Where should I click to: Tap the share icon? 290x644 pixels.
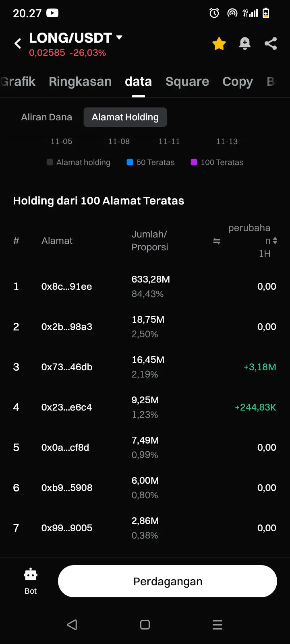[x=271, y=43]
